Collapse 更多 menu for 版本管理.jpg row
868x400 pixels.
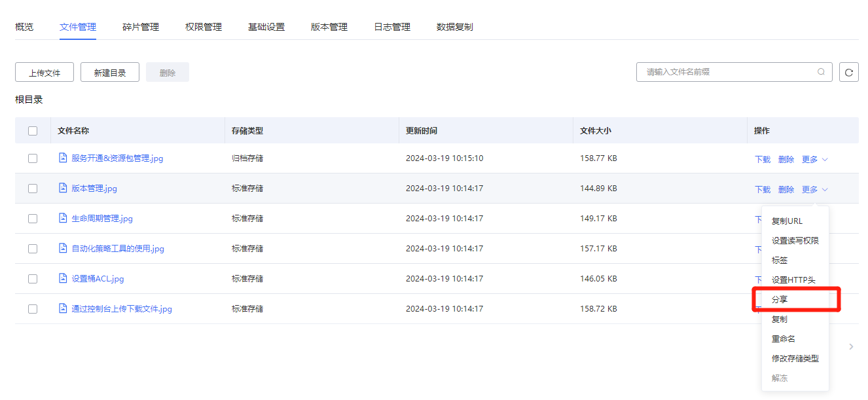(x=815, y=189)
